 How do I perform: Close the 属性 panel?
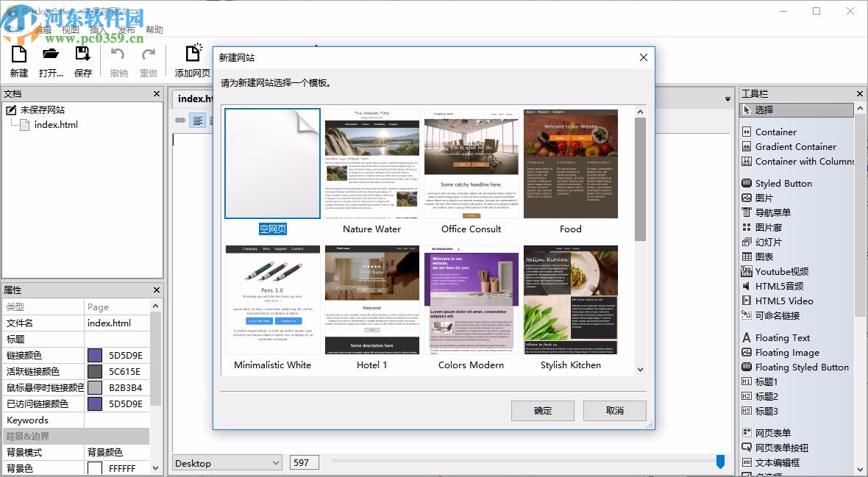pos(157,290)
